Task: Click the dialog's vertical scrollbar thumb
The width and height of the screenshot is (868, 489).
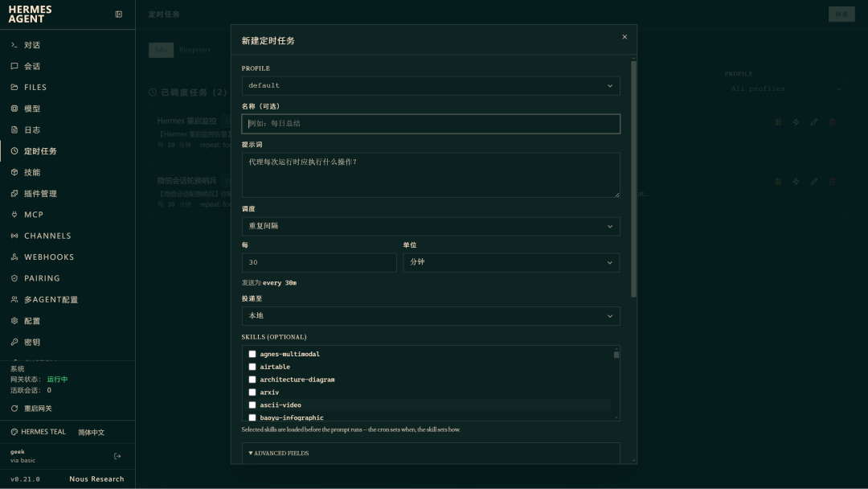Action: click(x=634, y=179)
